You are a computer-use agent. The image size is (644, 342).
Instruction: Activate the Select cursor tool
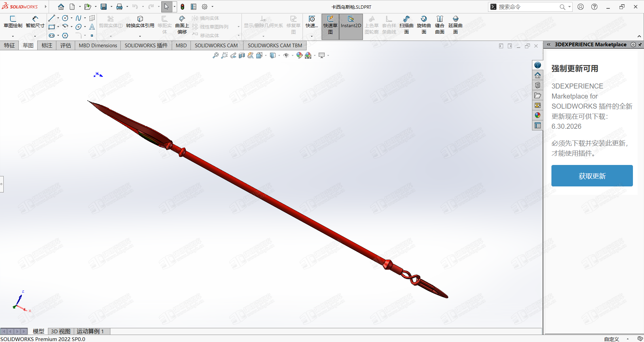point(166,7)
